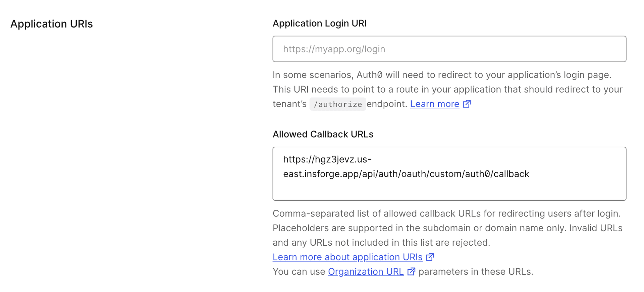Click the external-link icon next to "Organization URL"
Viewport: 644px width, 292px height.
click(x=411, y=272)
